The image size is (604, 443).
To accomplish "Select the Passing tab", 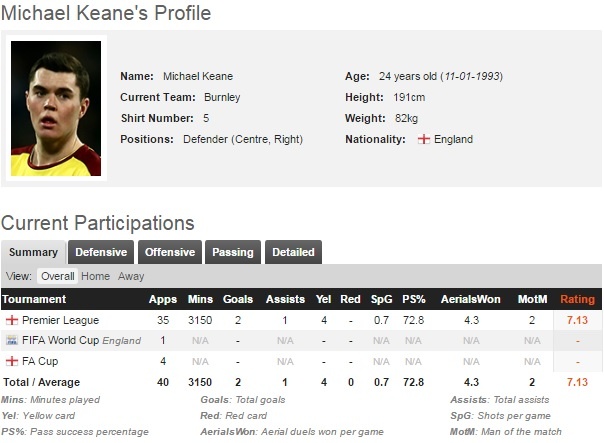I will [233, 252].
